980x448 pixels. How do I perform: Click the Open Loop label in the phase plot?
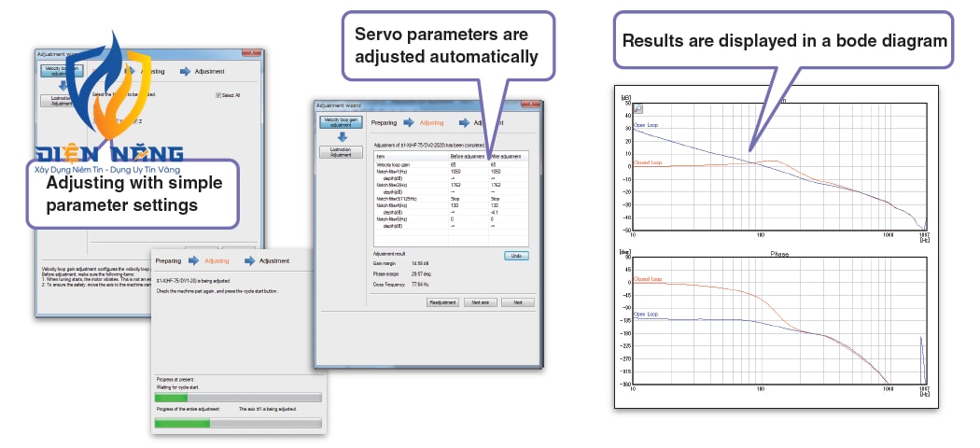point(646,315)
